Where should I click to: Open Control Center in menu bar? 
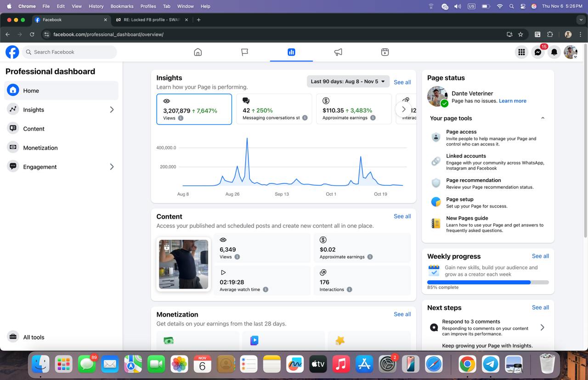[x=523, y=6]
